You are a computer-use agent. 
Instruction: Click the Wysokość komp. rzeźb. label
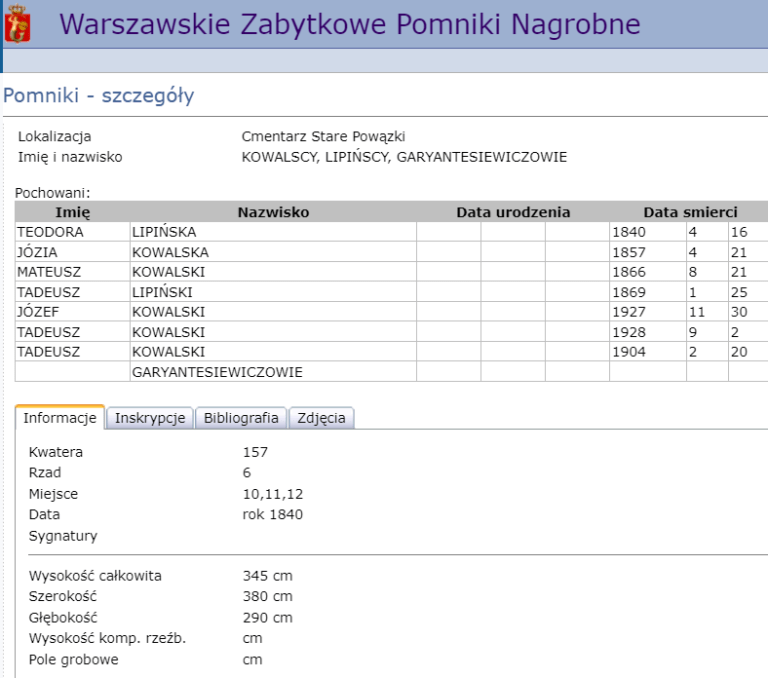click(x=107, y=638)
